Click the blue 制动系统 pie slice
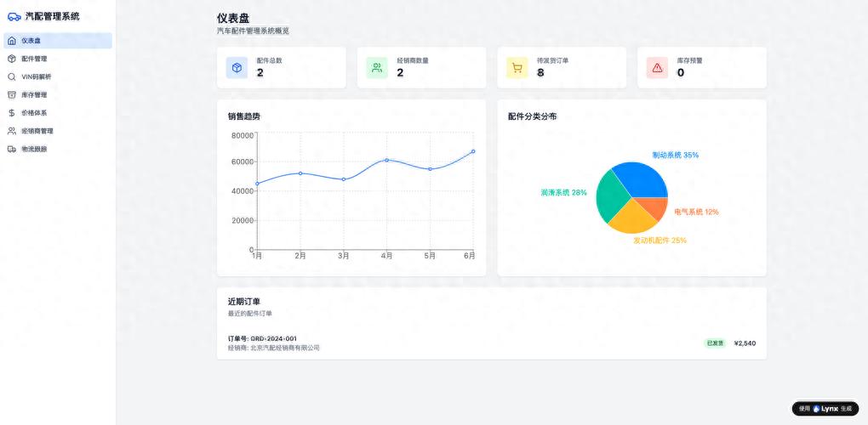The image size is (868, 425). 642,178
